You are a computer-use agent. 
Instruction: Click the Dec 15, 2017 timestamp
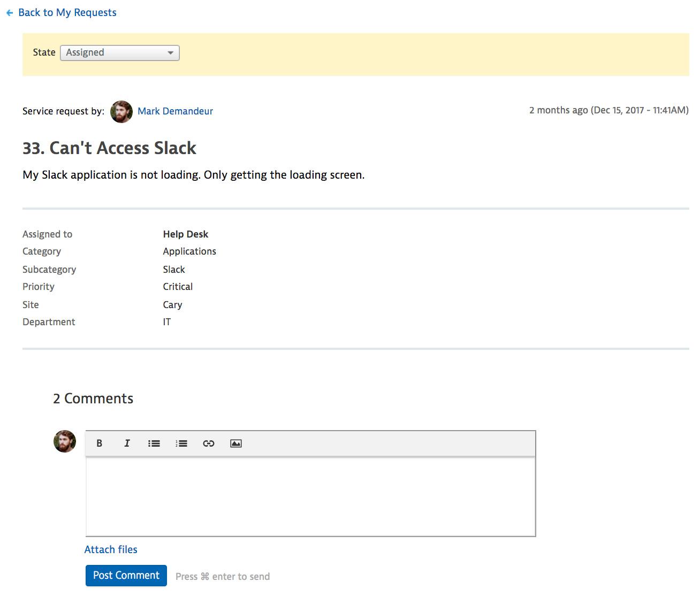click(x=608, y=110)
